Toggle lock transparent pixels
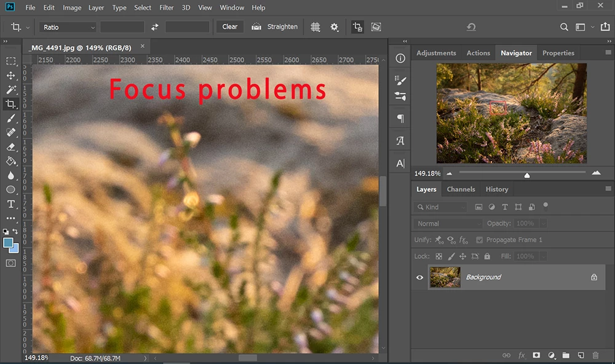The height and width of the screenshot is (364, 615). coord(439,256)
